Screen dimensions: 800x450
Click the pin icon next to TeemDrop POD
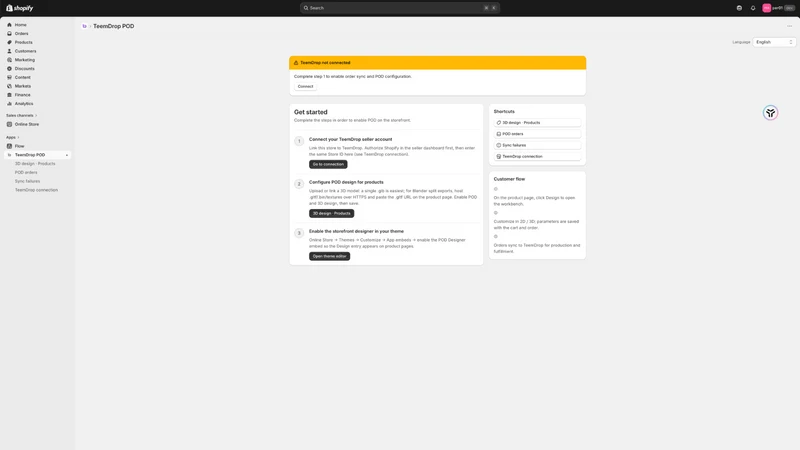click(x=67, y=155)
